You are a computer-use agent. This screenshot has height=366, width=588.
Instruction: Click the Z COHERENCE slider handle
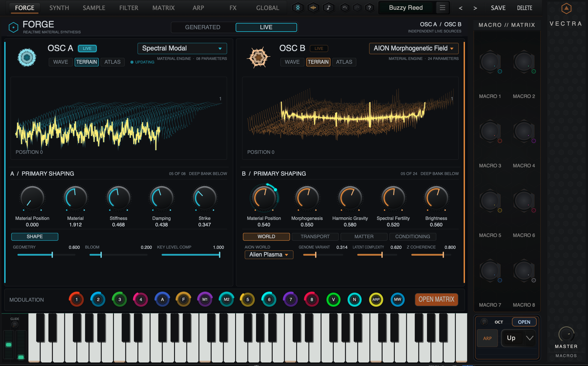click(x=443, y=255)
